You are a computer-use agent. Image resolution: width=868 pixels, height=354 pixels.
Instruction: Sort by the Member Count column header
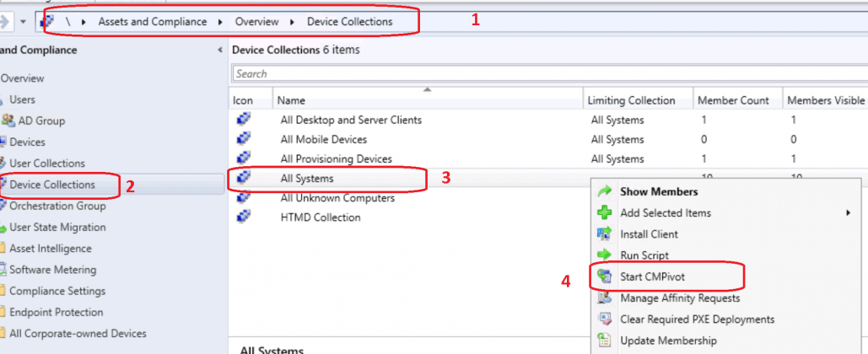pos(732,100)
